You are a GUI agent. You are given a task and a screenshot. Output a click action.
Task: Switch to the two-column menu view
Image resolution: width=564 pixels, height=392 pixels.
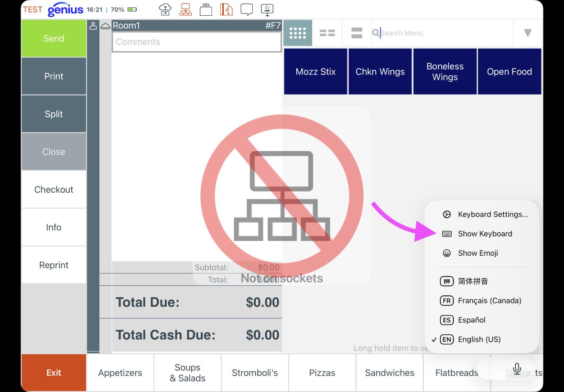327,33
